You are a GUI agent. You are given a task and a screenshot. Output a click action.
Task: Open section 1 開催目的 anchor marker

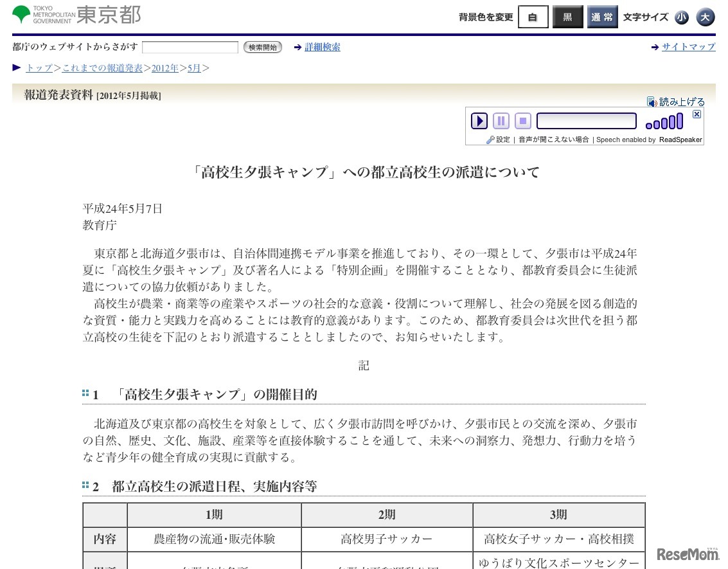point(85,393)
